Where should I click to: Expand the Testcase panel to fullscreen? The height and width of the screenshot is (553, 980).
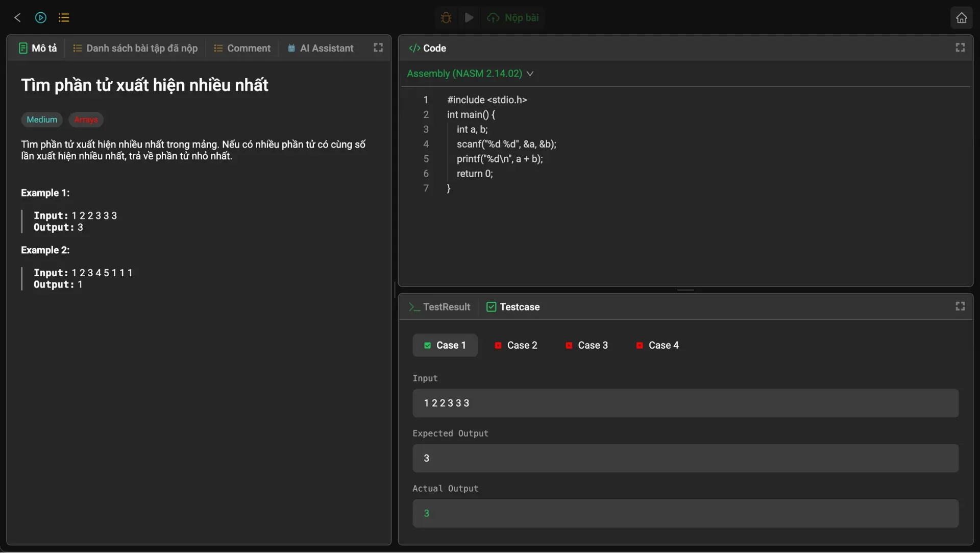click(960, 306)
